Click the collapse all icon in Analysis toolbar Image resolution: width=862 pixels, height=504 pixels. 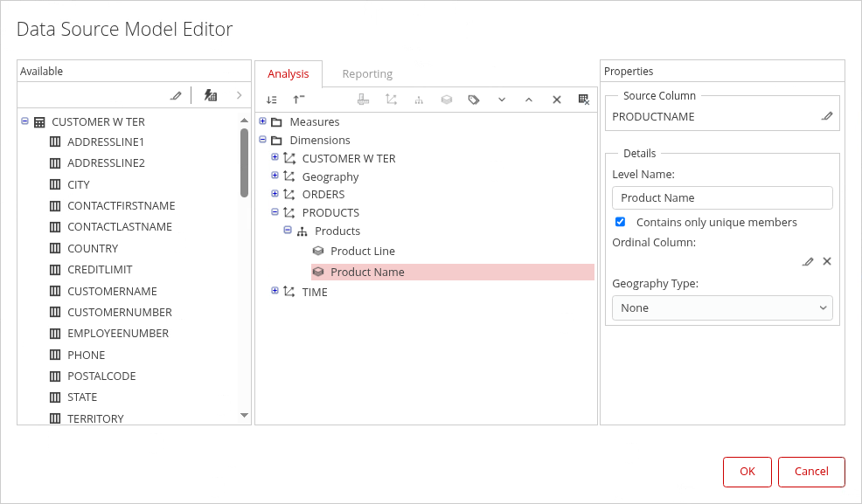tap(299, 100)
